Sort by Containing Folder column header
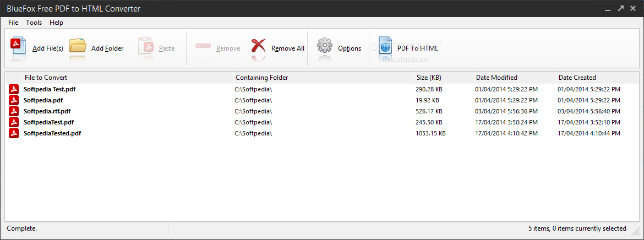 pyautogui.click(x=324, y=77)
